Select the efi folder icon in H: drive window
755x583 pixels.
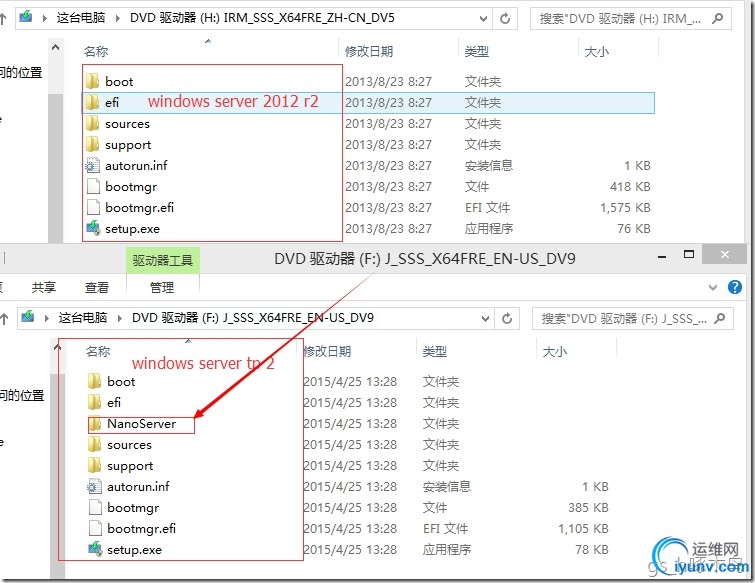(92, 102)
